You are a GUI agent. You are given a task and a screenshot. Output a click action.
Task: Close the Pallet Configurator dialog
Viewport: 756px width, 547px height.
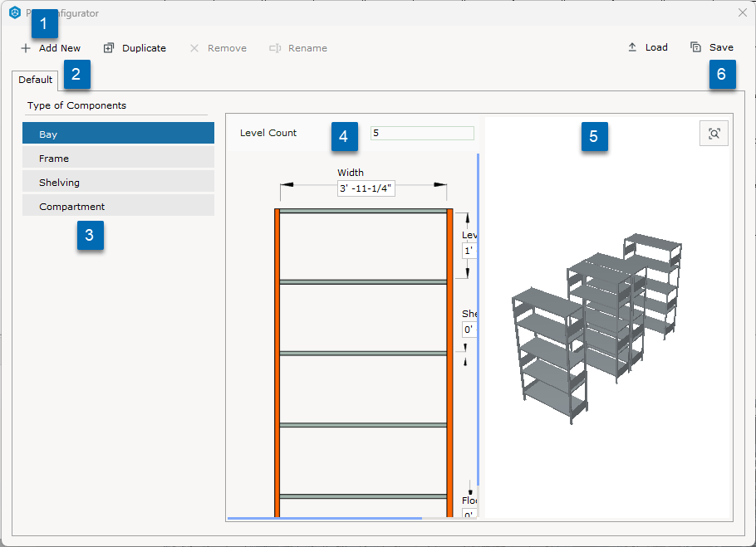742,12
